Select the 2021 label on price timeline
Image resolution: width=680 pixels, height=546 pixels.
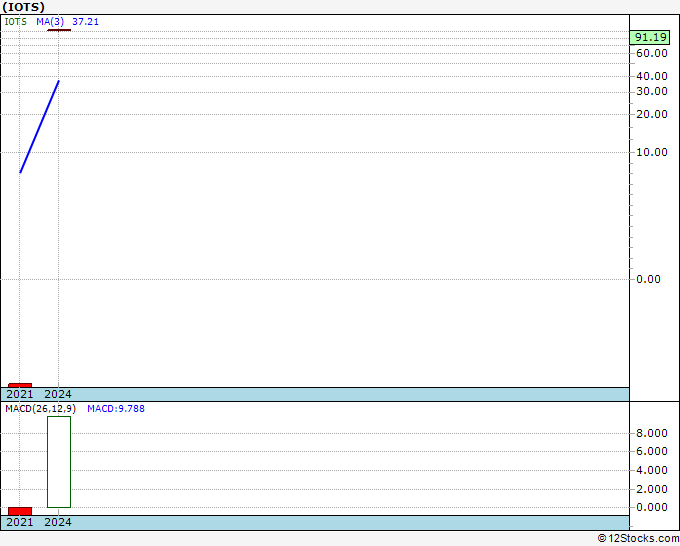click(x=20, y=395)
